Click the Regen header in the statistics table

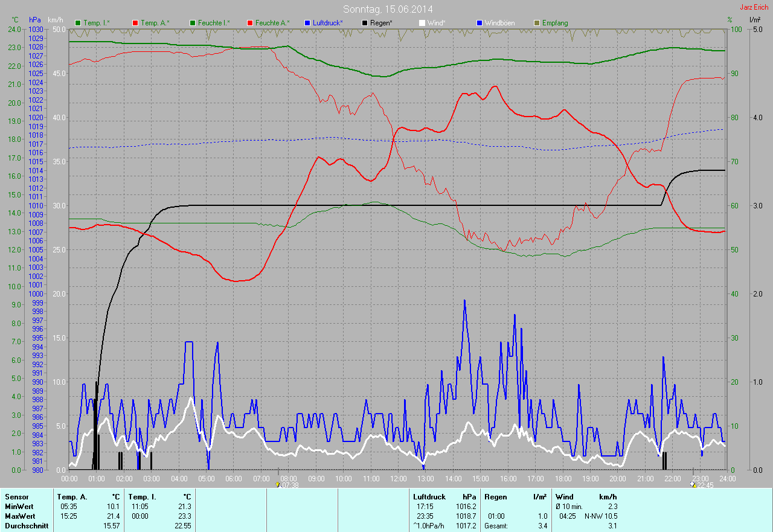(496, 497)
